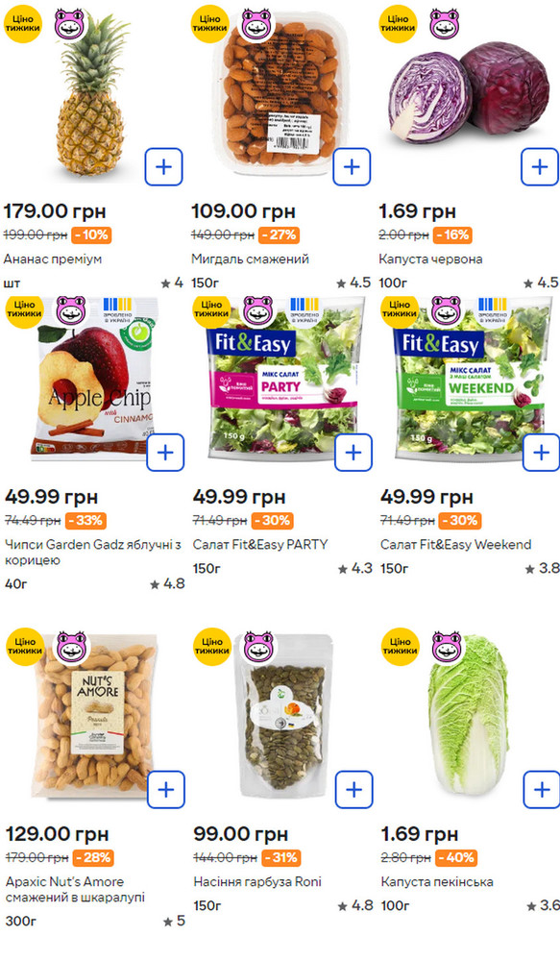Viewport: 560px width, 961px height.
Task: Add Капуста пекінська to cart
Action: click(x=542, y=789)
